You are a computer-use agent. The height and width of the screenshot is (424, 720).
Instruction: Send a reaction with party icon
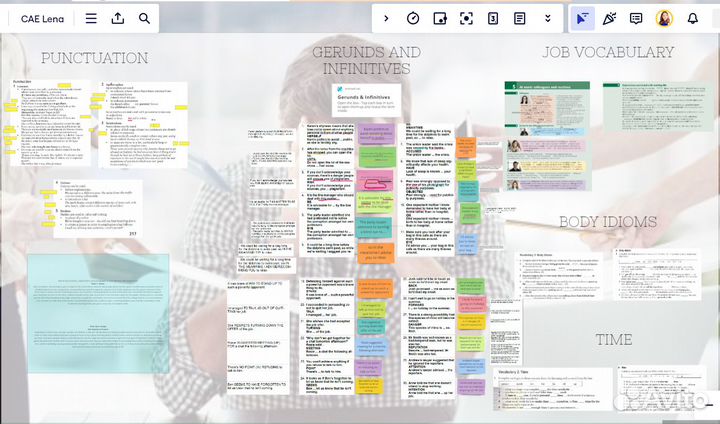[x=609, y=18]
